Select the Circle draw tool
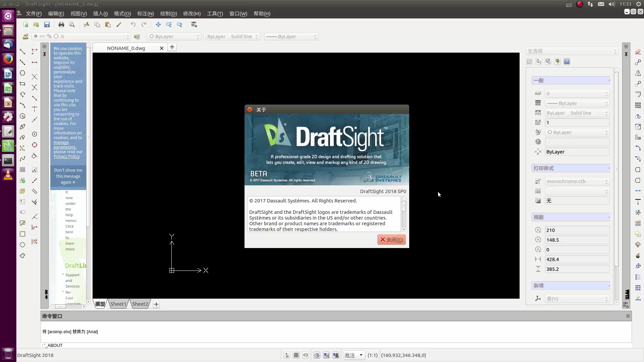This screenshot has height=362, width=644. coord(22,116)
